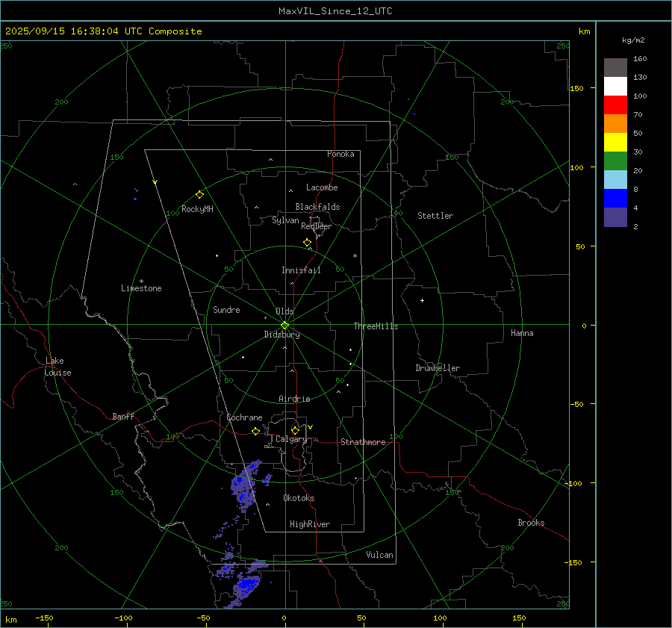Screen dimensions: 672x628
Task: Click the orange legend color swatch
Action: coord(615,124)
